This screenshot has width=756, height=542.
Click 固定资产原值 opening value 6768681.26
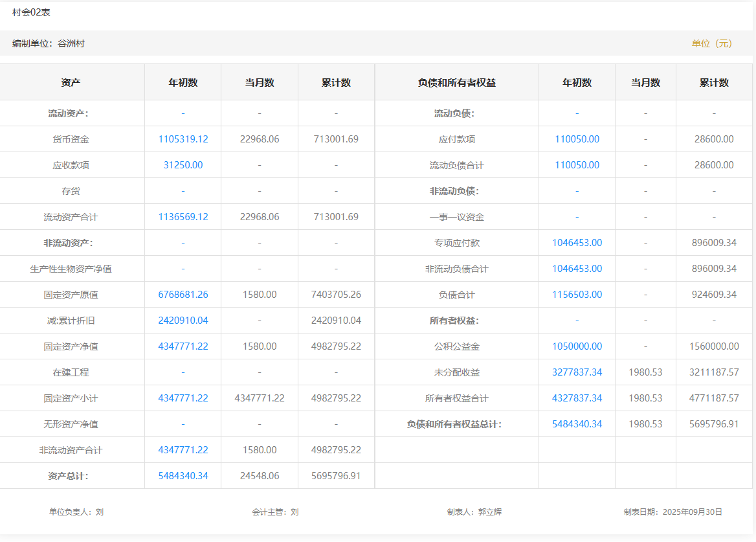[183, 295]
